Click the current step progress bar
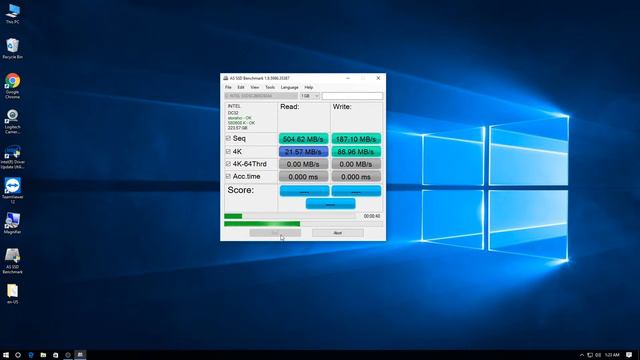Viewport: 640px width, 360px height. coord(303,224)
